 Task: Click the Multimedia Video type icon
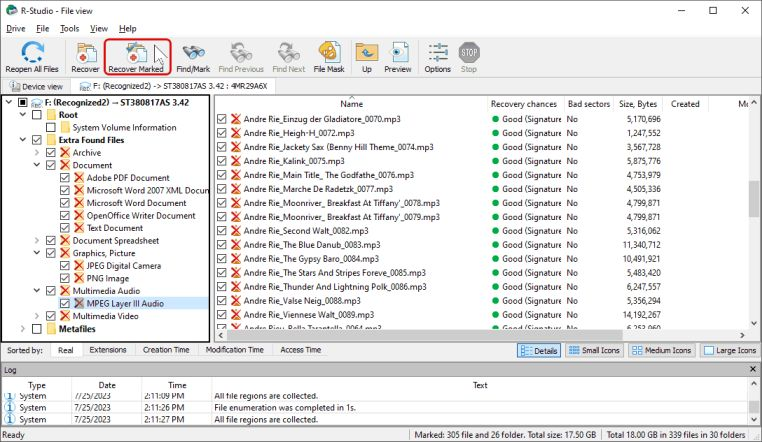tap(65, 316)
